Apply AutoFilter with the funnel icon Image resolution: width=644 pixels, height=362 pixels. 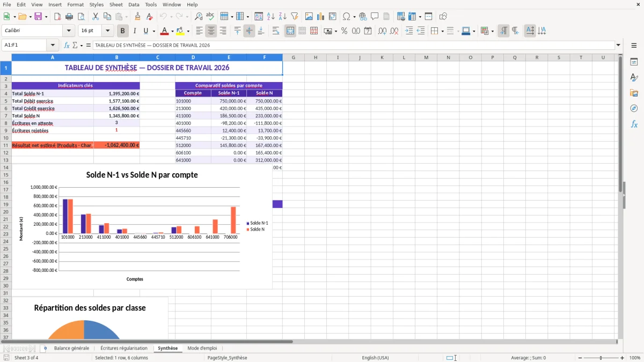[295, 17]
